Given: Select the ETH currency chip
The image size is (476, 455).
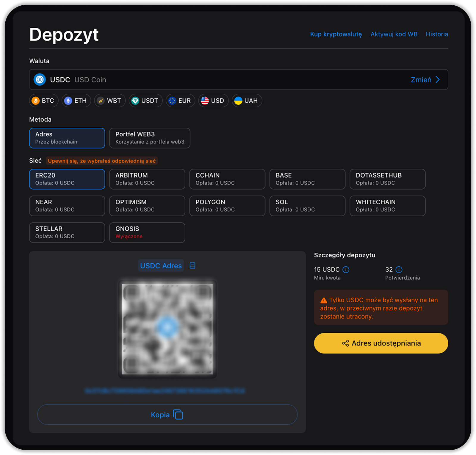Looking at the screenshot, I should 76,101.
